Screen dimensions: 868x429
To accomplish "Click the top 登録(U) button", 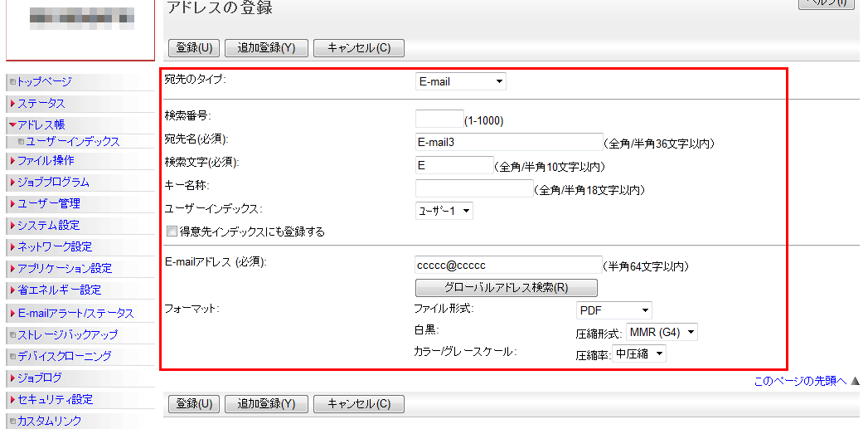I will point(194,47).
